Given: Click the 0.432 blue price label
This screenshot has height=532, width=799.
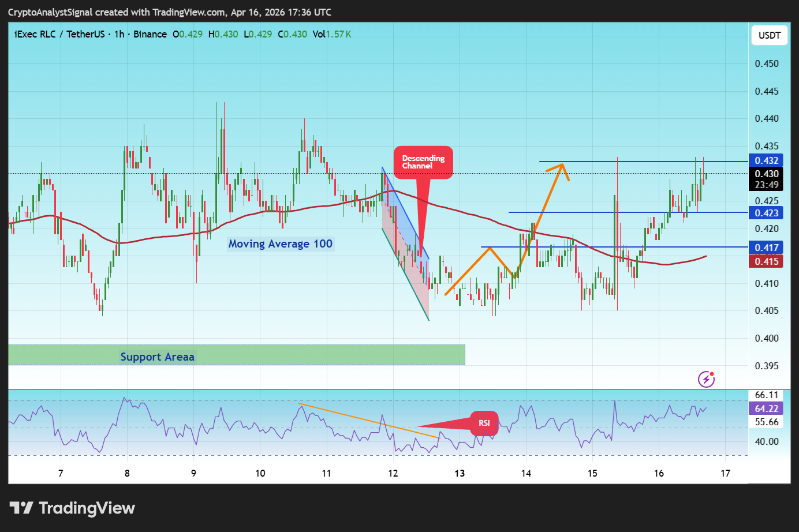Looking at the screenshot, I should tap(766, 160).
